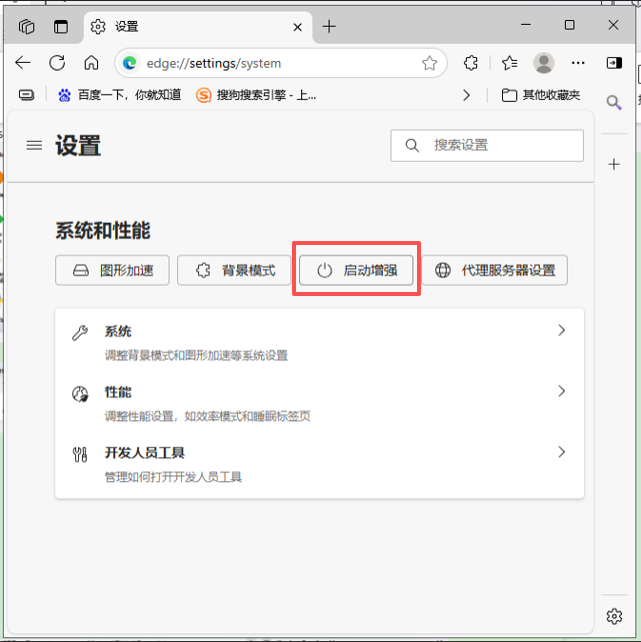Click the Edge logo in address bar
The height and width of the screenshot is (642, 641).
130,63
